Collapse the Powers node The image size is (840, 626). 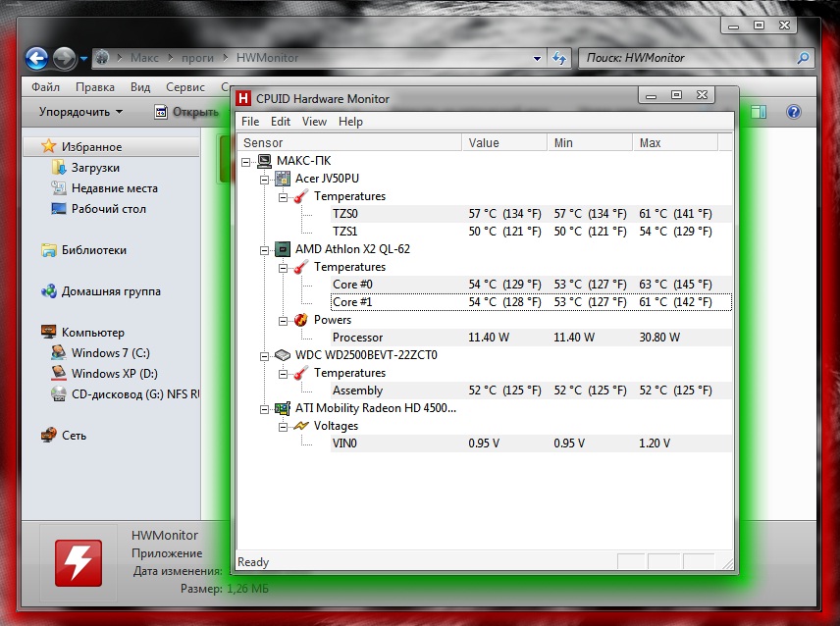click(283, 321)
